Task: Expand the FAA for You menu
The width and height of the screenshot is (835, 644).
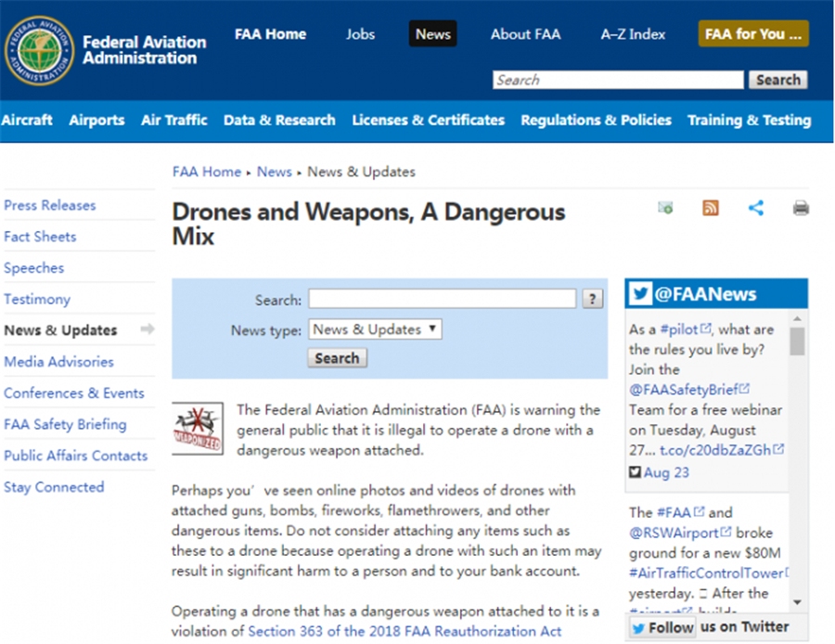Action: click(x=752, y=34)
